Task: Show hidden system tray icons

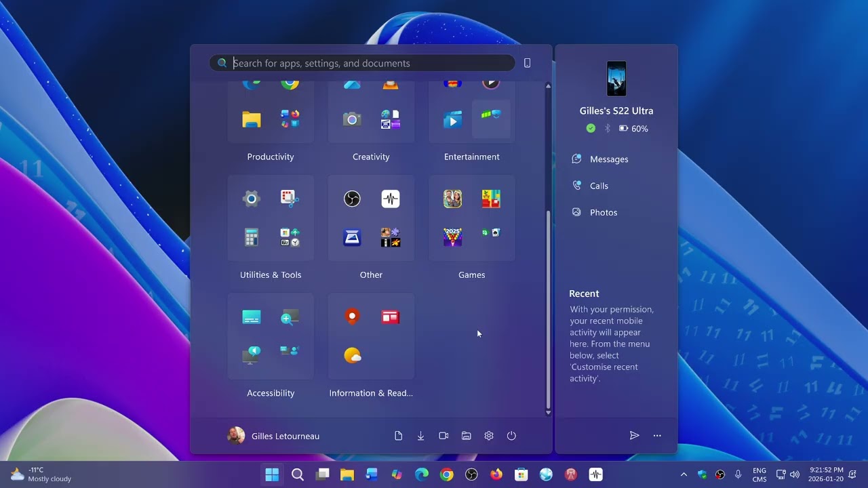Action: 684,474
